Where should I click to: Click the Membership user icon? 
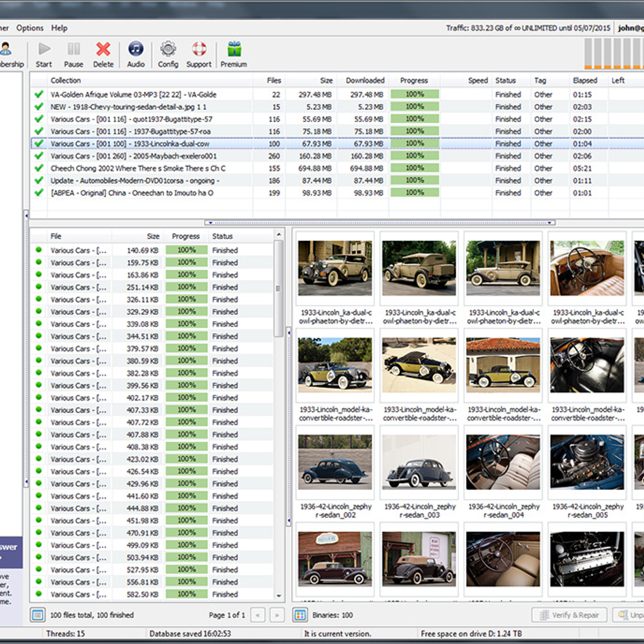(6, 49)
